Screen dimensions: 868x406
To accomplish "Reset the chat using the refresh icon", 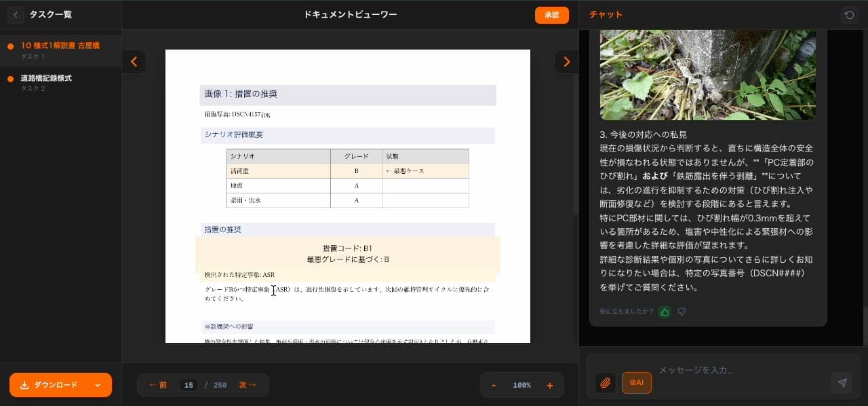I will click(850, 15).
